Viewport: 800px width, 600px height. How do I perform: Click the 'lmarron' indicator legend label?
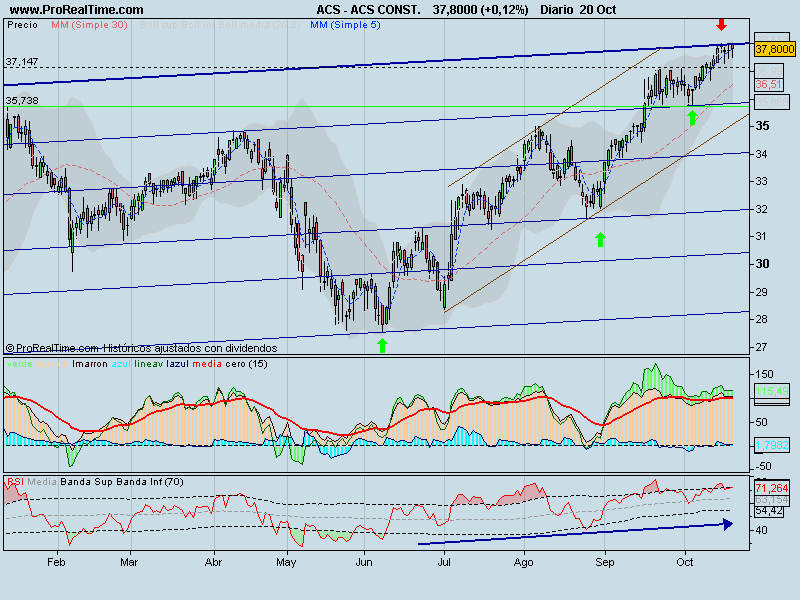[90, 364]
